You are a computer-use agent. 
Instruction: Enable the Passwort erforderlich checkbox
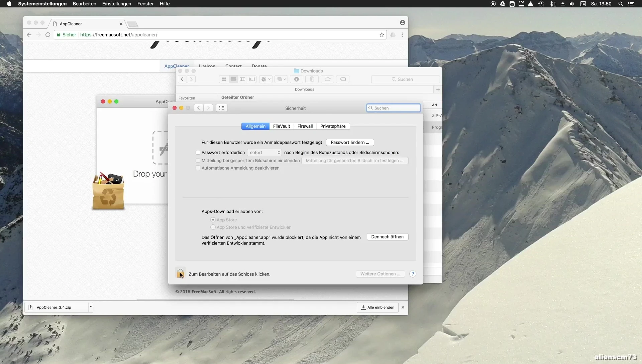tap(198, 152)
